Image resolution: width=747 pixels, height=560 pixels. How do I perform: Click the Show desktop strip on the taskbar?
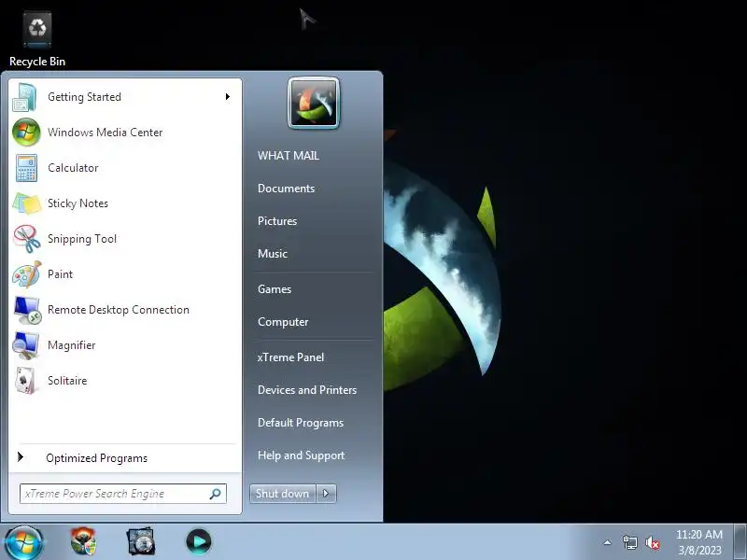click(740, 542)
